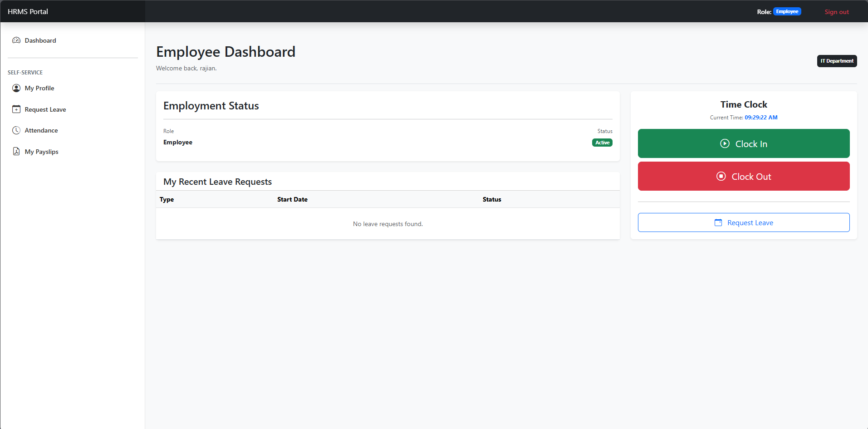Click the IT Department badge
The width and height of the screenshot is (868, 429).
coord(837,60)
